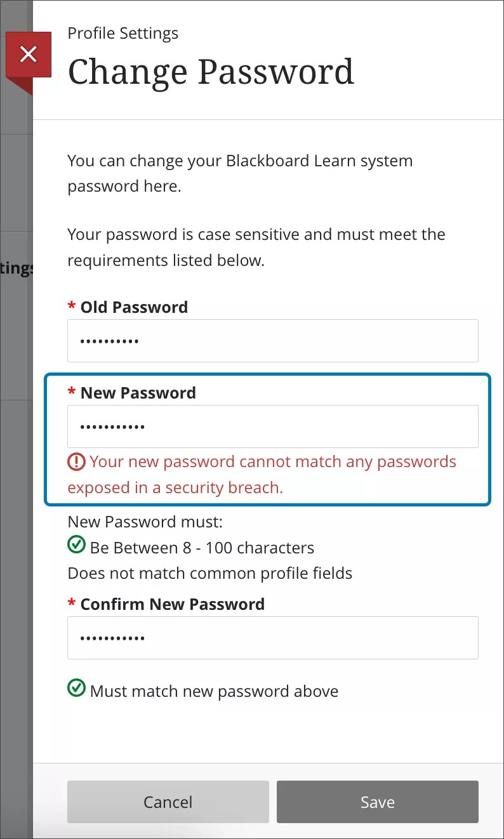The height and width of the screenshot is (839, 504).
Task: Click the green checkmark next to character requirement
Action: coord(76,545)
